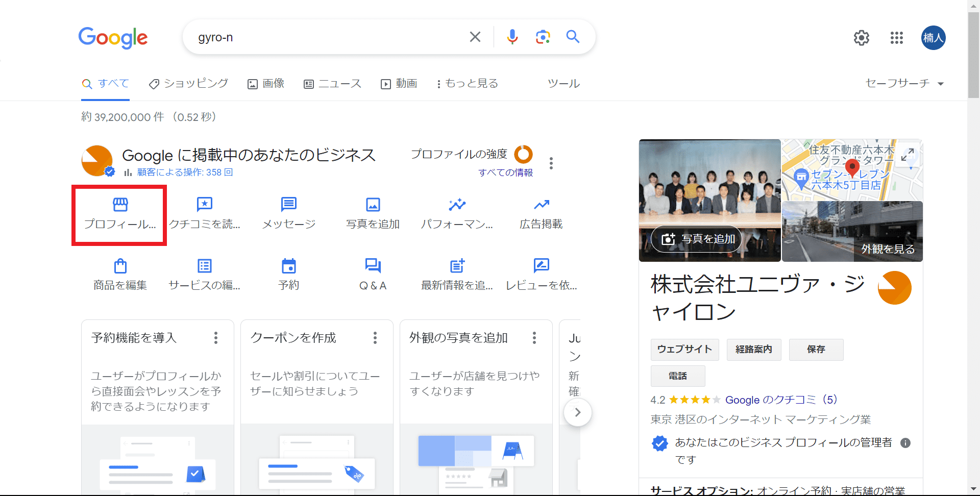Open the Google apps grid
This screenshot has height=496, width=980.
tap(897, 38)
